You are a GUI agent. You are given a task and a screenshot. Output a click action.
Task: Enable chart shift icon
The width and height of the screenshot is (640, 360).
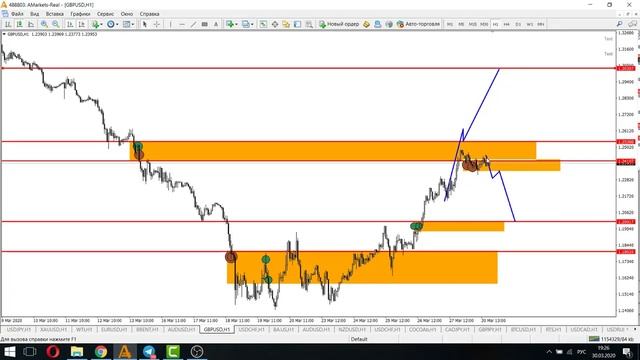81,24
